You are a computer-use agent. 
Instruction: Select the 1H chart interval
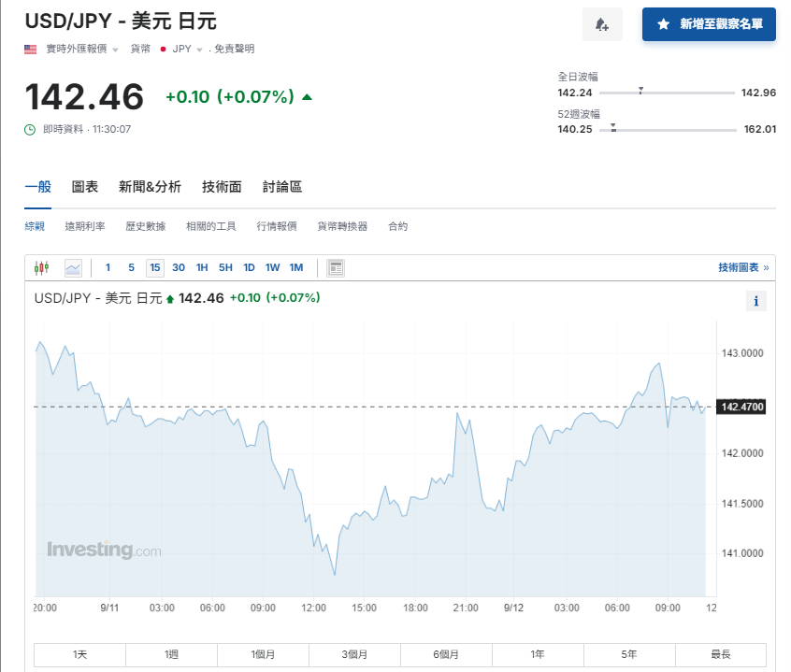[202, 268]
